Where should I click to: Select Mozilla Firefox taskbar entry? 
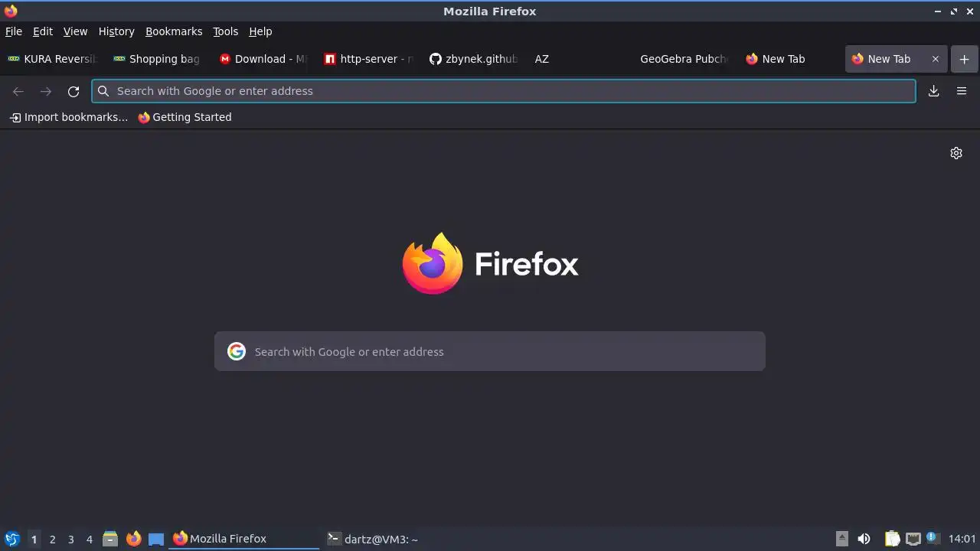click(x=244, y=539)
